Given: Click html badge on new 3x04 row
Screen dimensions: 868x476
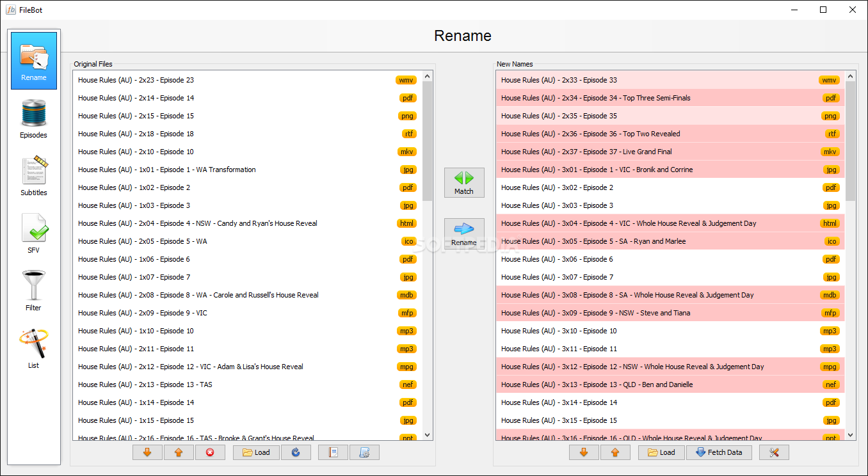Looking at the screenshot, I should (830, 223).
